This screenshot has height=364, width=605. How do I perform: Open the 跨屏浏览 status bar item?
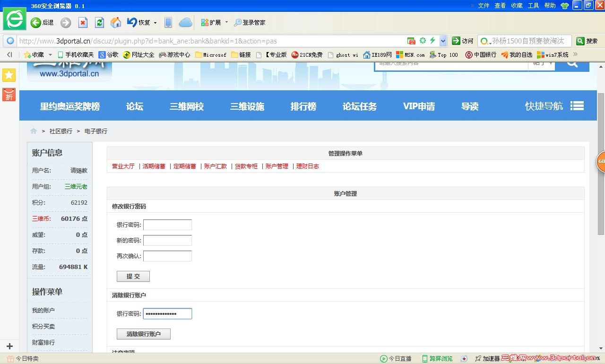[x=437, y=359]
